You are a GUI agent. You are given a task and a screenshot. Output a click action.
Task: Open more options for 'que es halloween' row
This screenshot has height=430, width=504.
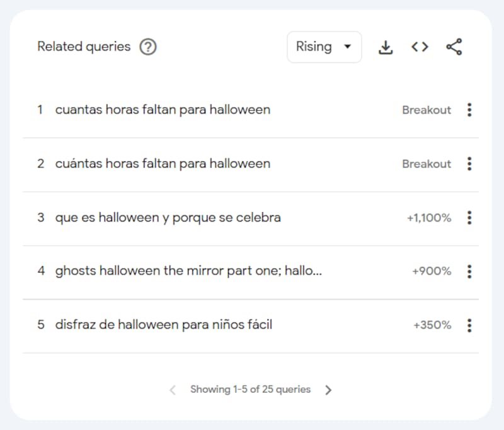[x=469, y=218]
